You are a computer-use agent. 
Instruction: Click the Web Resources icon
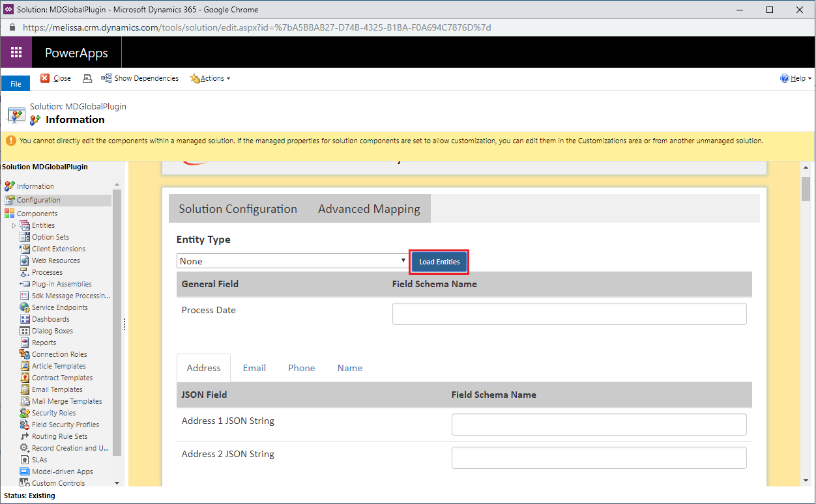(25, 260)
